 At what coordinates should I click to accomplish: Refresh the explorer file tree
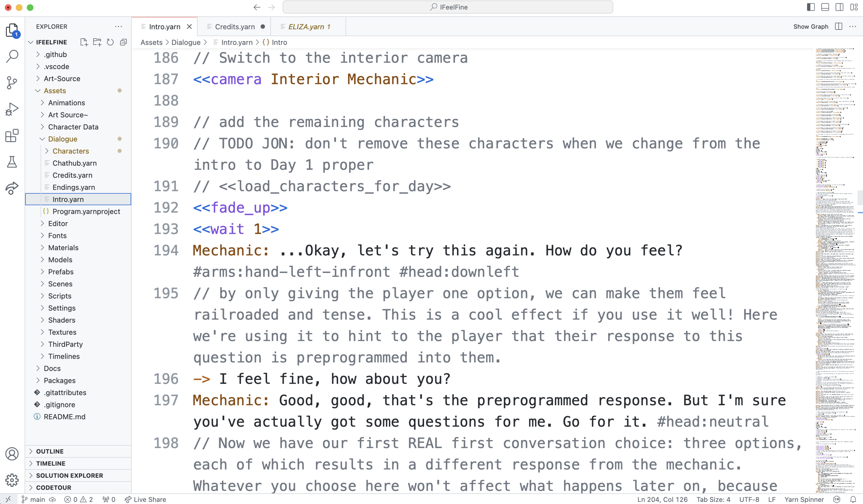(110, 42)
